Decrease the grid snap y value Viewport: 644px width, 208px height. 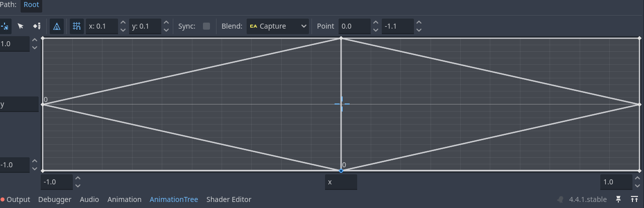coord(166,30)
